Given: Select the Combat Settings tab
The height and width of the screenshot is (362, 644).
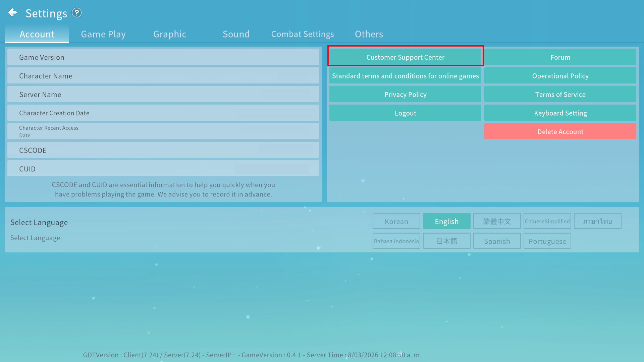Looking at the screenshot, I should point(303,34).
